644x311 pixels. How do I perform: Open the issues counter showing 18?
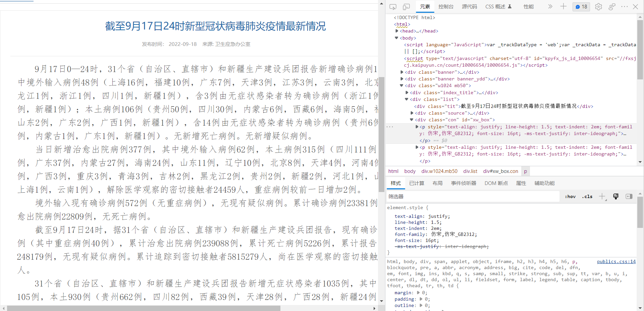(581, 6)
